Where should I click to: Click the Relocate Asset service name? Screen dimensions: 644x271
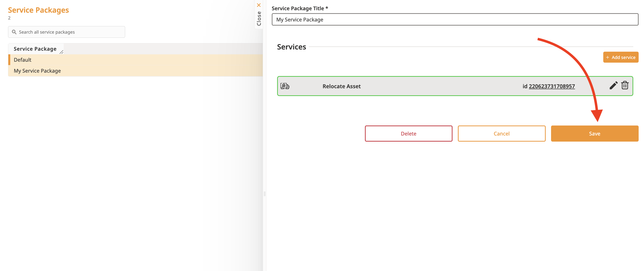342,86
